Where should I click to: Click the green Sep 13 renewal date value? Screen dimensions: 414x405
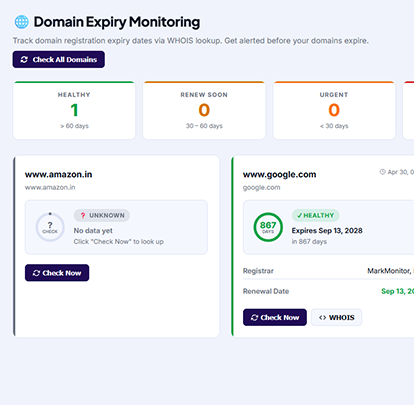tap(397, 291)
